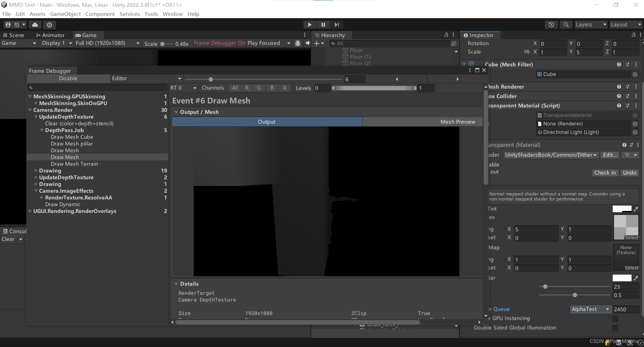Click the Disable button in Frame Debugger
Image resolution: width=644 pixels, height=347 pixels.
pyautogui.click(x=68, y=78)
